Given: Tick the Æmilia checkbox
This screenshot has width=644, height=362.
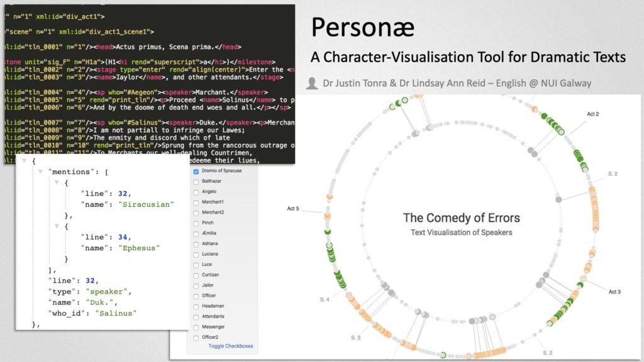Looking at the screenshot, I should tap(196, 234).
